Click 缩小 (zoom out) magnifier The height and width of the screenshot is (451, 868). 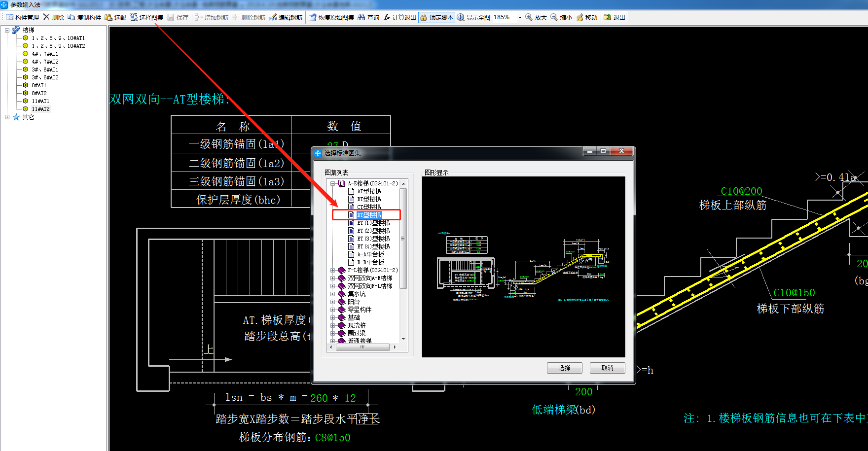point(561,17)
